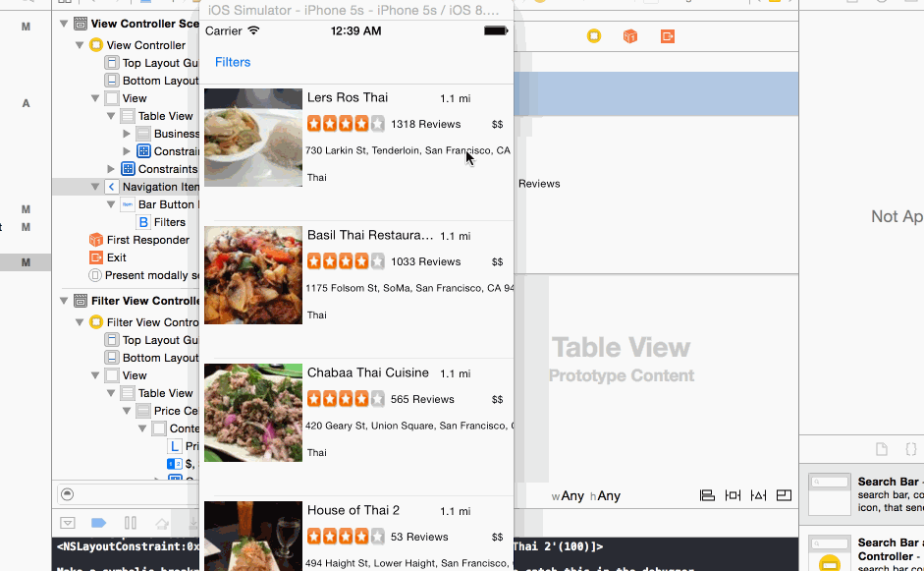This screenshot has width=924, height=571.
Task: Open the Resolve Auto Layout Issues icon
Action: (x=758, y=495)
